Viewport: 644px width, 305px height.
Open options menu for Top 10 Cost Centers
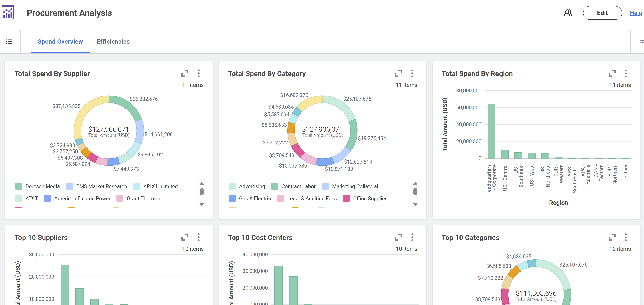pyautogui.click(x=412, y=237)
